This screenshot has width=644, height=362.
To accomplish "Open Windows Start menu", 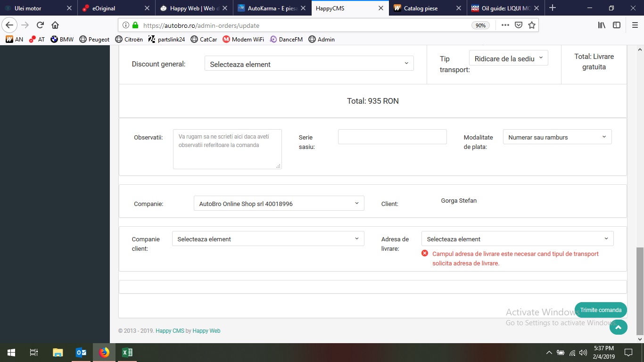I will pyautogui.click(x=11, y=353).
